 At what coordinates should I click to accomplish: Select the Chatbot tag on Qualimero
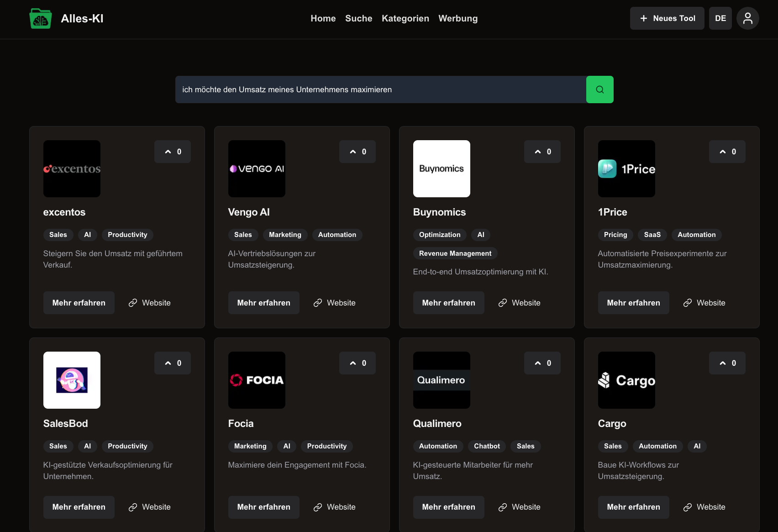487,446
